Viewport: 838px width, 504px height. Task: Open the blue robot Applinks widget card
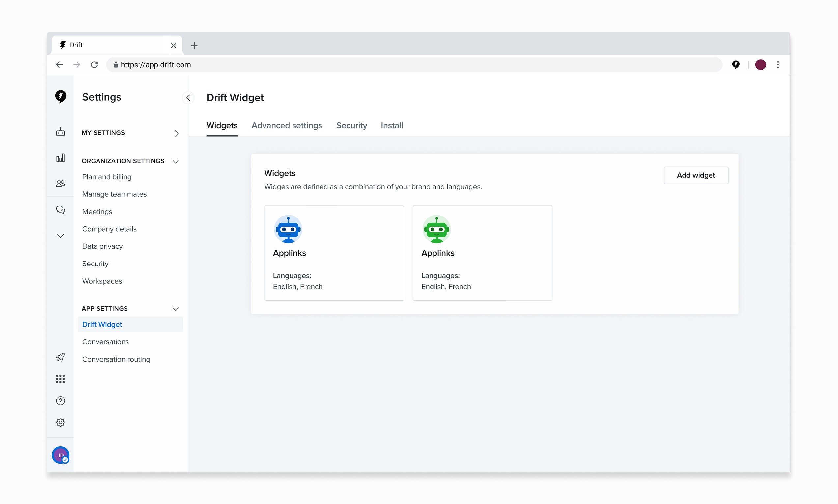point(334,253)
